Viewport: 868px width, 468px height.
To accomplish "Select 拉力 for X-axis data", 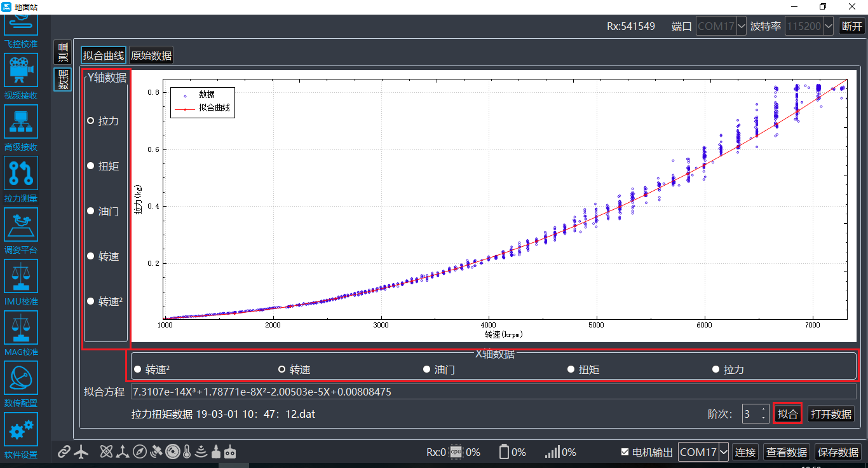I will click(x=728, y=369).
